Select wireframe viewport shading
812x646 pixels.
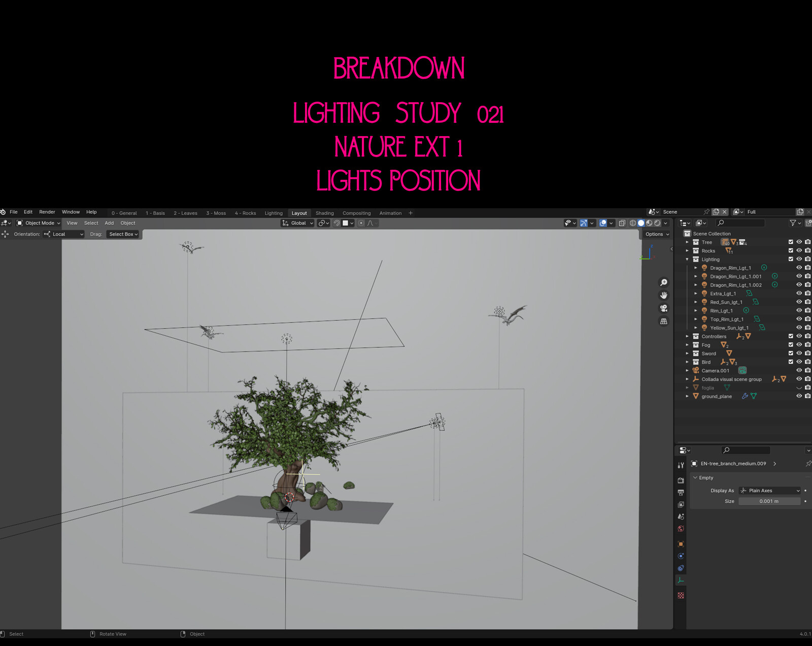tap(633, 223)
